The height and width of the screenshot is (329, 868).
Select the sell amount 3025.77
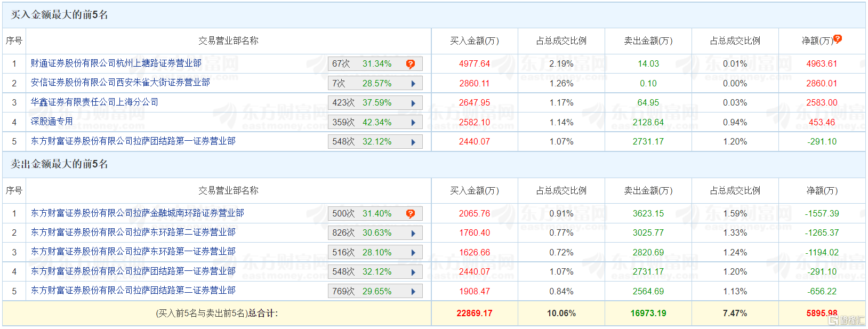point(648,232)
